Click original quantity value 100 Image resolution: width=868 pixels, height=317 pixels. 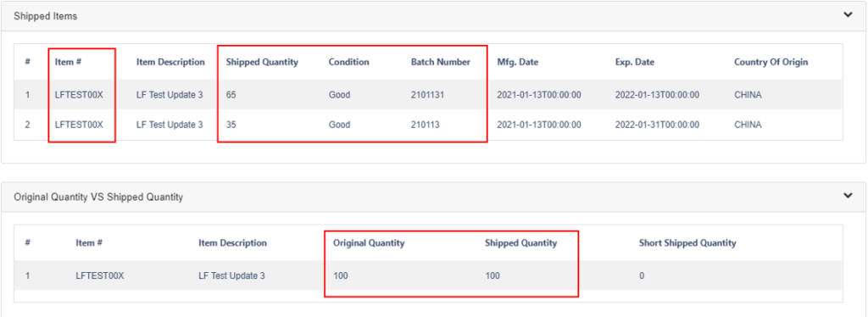coord(341,275)
